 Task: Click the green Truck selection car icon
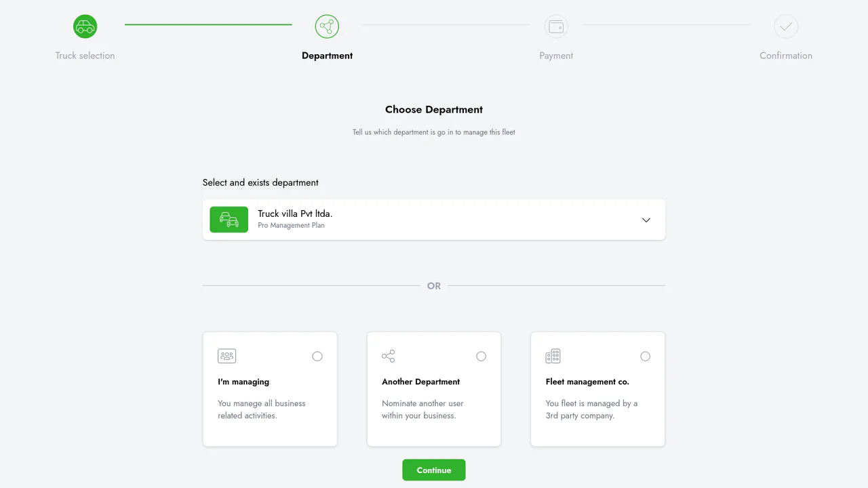(x=85, y=26)
